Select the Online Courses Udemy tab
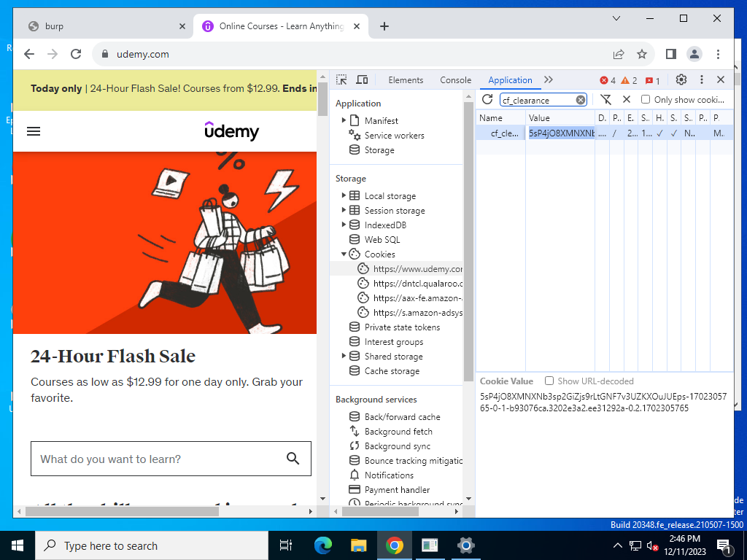The height and width of the screenshot is (560, 747). [280, 26]
